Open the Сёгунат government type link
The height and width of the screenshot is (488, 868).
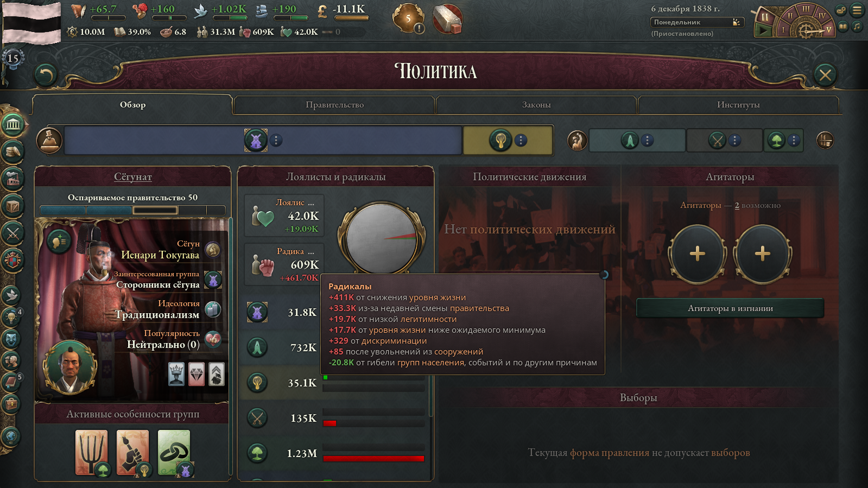click(133, 177)
